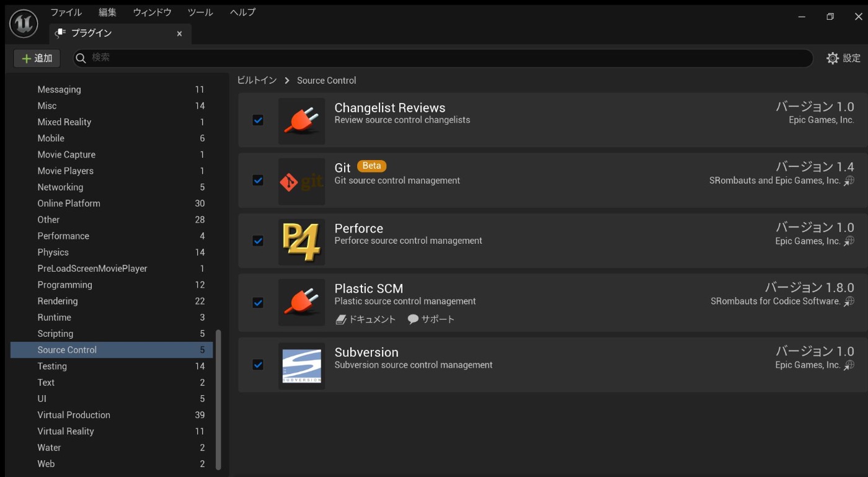This screenshot has height=477, width=868.
Task: Select the Other category
Action: [112, 220]
